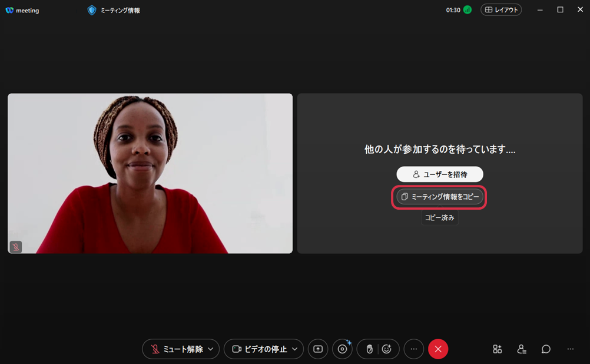Raise hand using the hand icon
Image resolution: width=590 pixels, height=364 pixels.
369,349
